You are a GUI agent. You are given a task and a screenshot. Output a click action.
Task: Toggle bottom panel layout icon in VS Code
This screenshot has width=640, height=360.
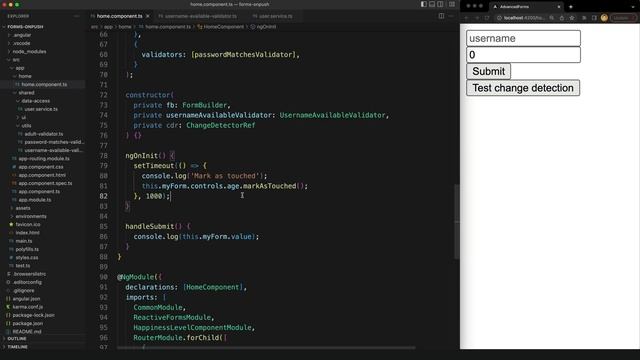(x=432, y=4)
